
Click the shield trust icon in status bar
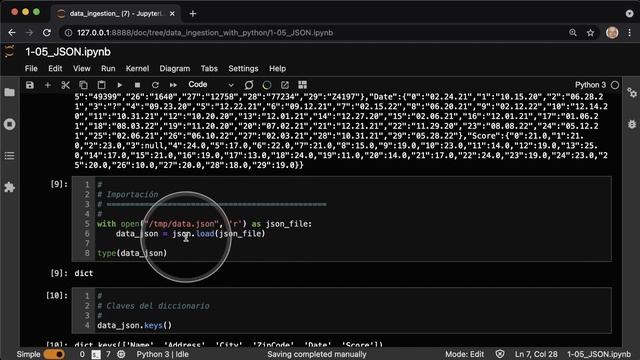500,354
